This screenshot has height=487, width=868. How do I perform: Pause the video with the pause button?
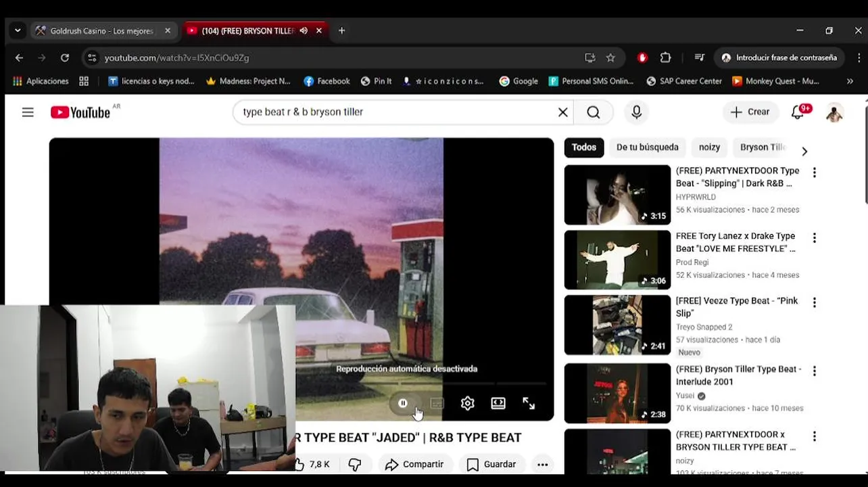403,403
